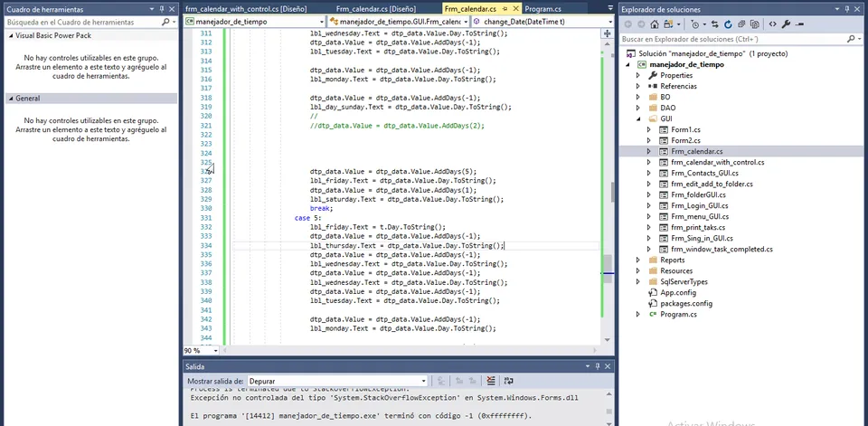This screenshot has width=868, height=426.
Task: Close the Salida output panel
Action: point(607,366)
